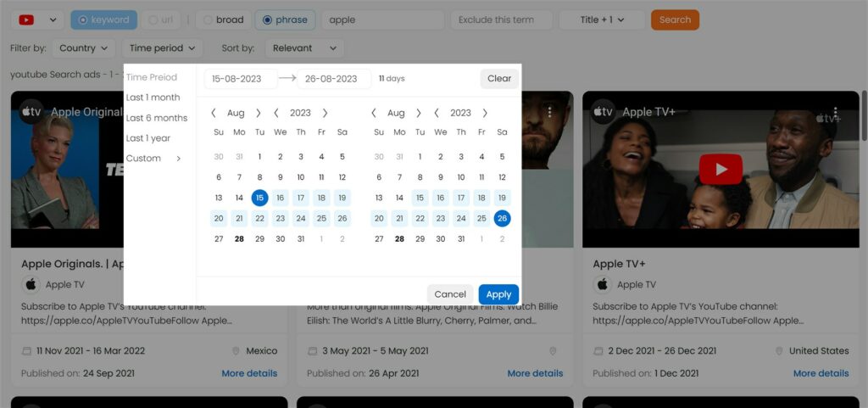Advance to next year in right calendar

tap(485, 113)
